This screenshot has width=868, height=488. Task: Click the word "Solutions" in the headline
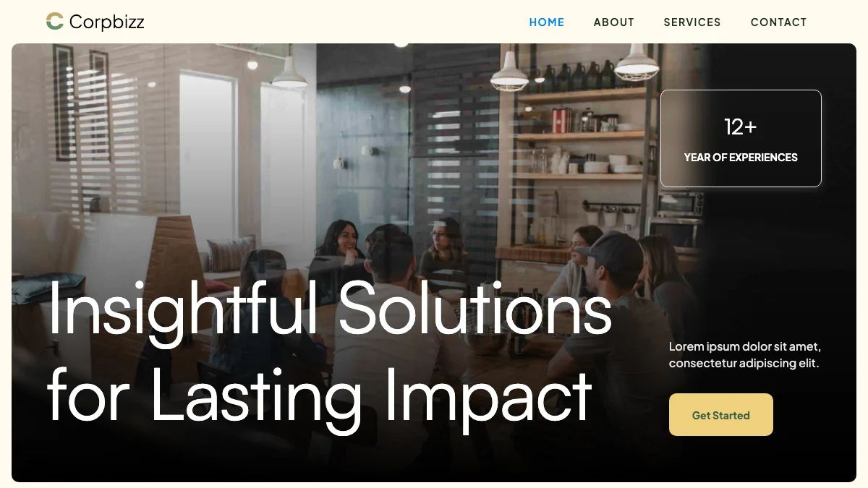tap(476, 309)
